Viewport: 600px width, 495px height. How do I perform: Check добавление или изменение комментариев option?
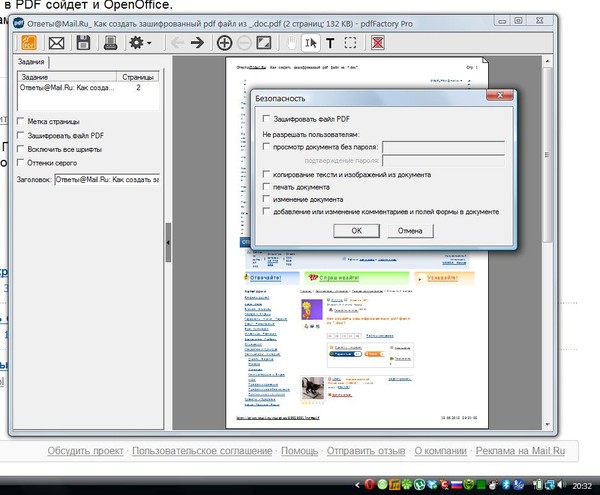[266, 211]
